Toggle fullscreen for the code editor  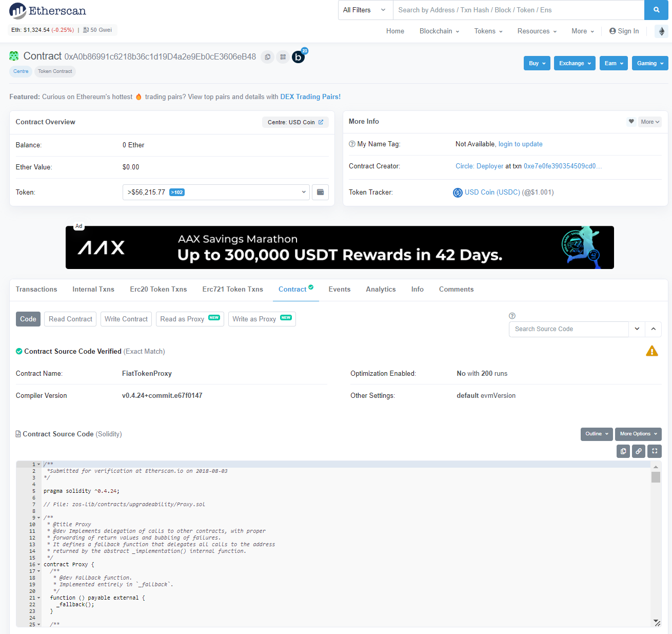(x=655, y=451)
